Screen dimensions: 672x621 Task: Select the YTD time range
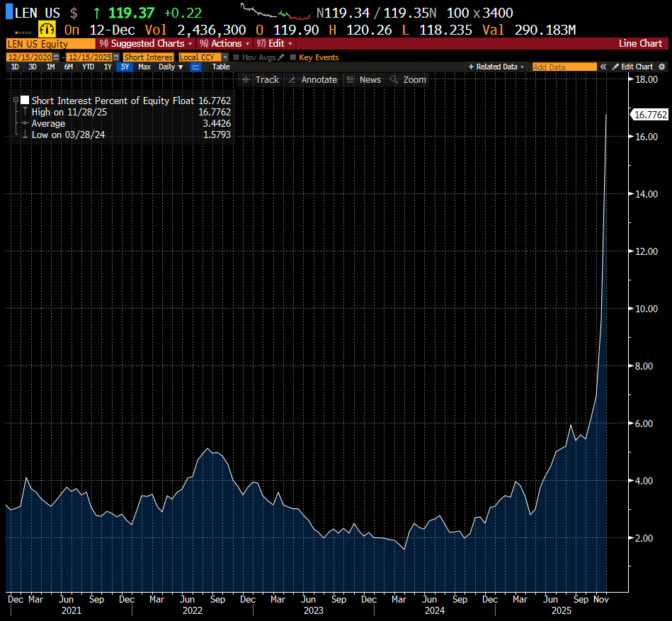click(89, 67)
